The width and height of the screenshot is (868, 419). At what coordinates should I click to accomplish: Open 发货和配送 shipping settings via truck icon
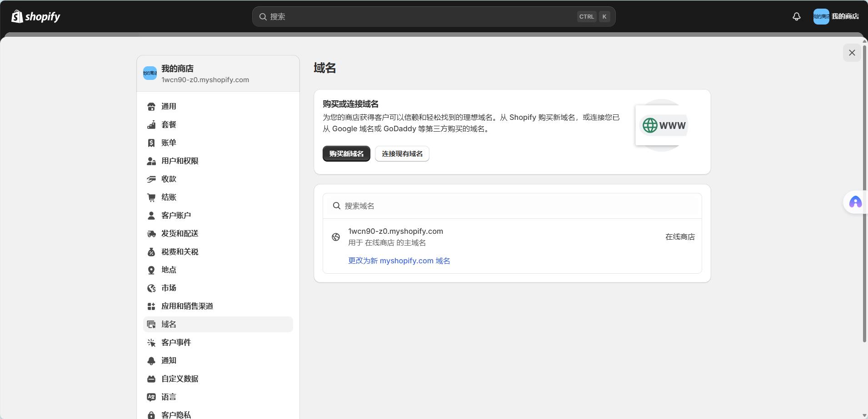tap(152, 233)
